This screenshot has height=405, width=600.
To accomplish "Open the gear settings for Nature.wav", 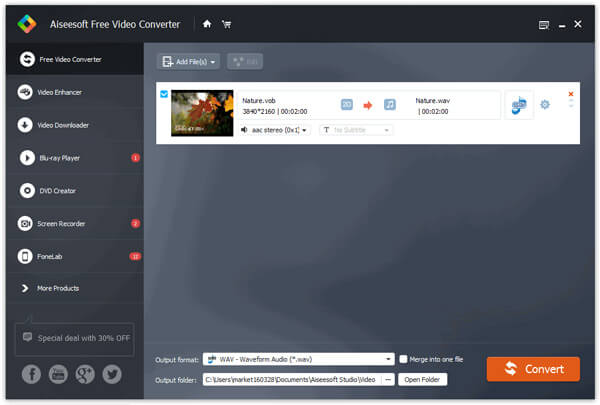I will pyautogui.click(x=545, y=105).
